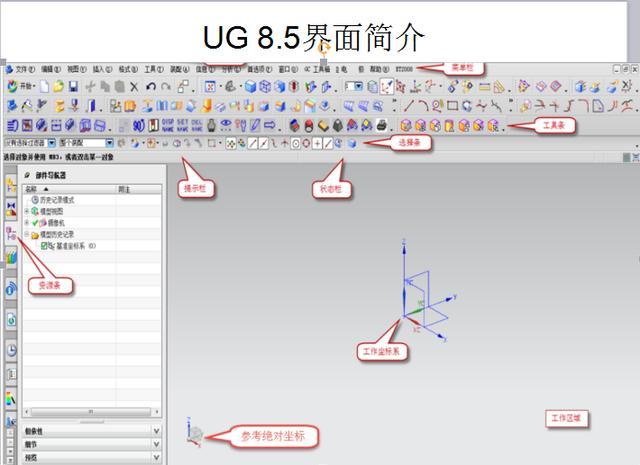Click the blue cube icon in the selection bar
This screenshot has height=465, width=640.
(353, 143)
